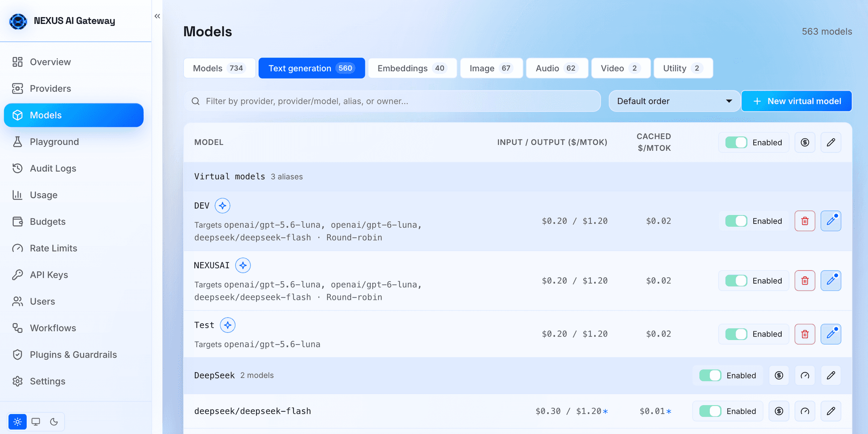
Task: Edit the deepseek/deepseek-flash model
Action: tap(831, 411)
